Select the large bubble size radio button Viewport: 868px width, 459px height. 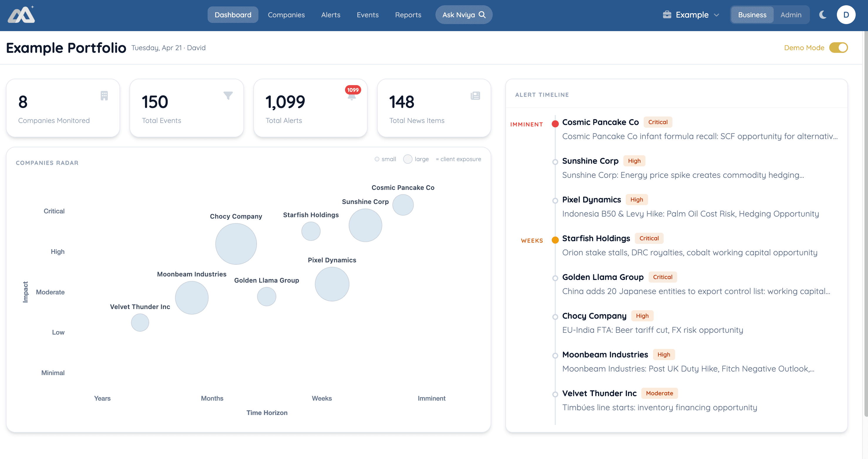tap(408, 159)
